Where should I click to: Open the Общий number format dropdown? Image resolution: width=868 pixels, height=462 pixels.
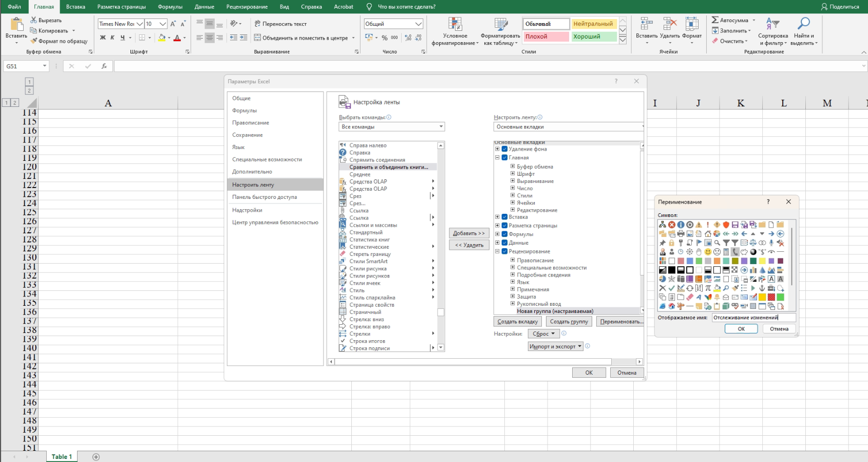[x=419, y=24]
